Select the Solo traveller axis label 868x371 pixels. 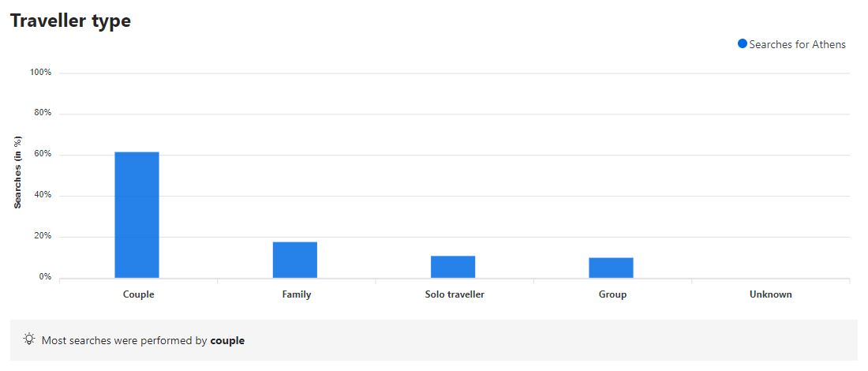click(x=454, y=294)
